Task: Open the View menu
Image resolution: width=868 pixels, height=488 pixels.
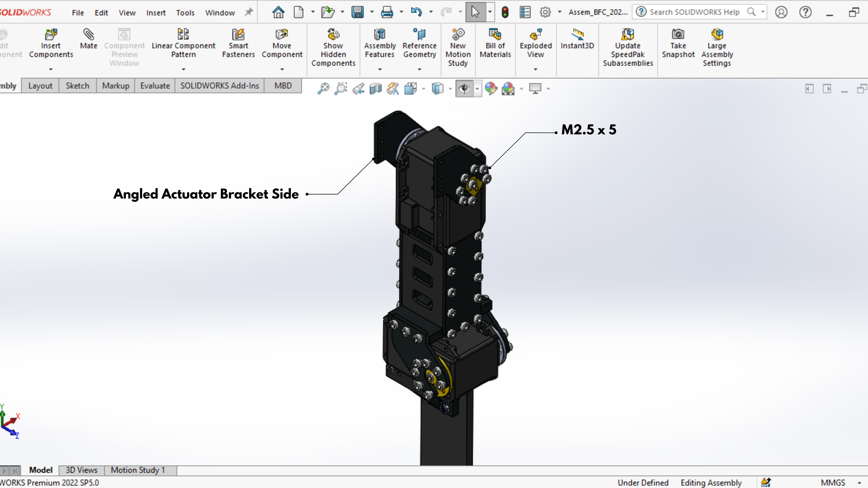Action: 127,13
